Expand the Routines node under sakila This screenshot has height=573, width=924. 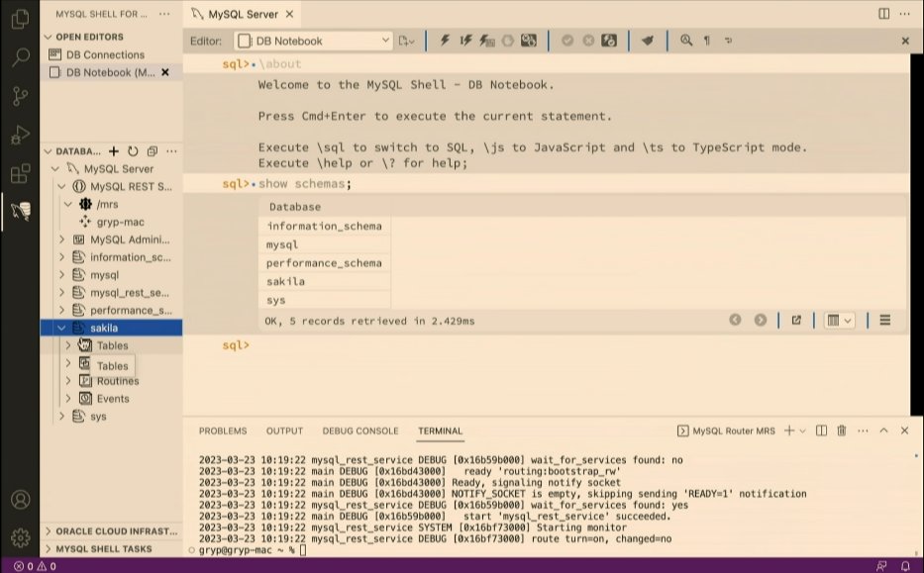[68, 381]
